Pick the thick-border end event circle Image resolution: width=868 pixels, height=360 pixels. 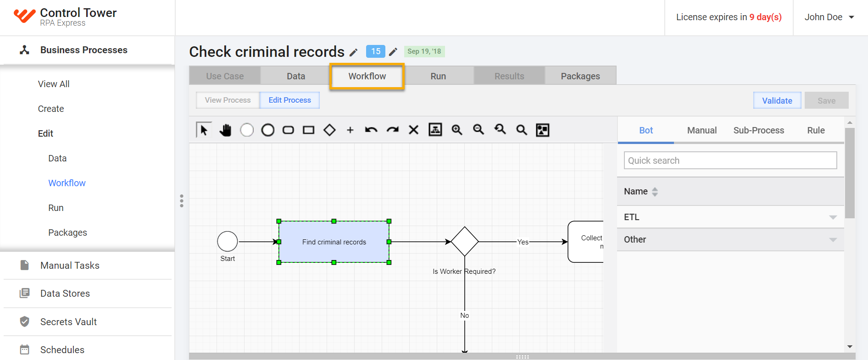coord(268,130)
